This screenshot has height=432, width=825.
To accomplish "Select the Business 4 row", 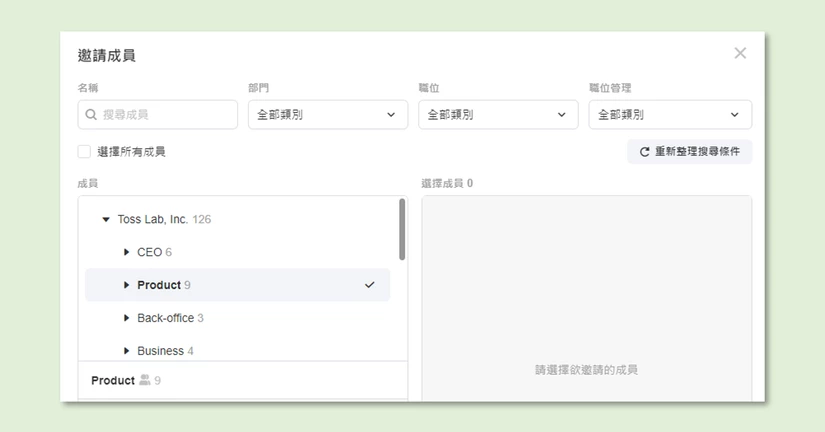I will pos(237,350).
